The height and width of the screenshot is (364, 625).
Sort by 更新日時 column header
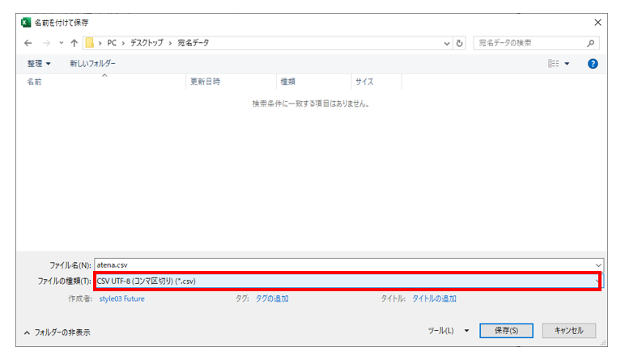click(x=205, y=82)
